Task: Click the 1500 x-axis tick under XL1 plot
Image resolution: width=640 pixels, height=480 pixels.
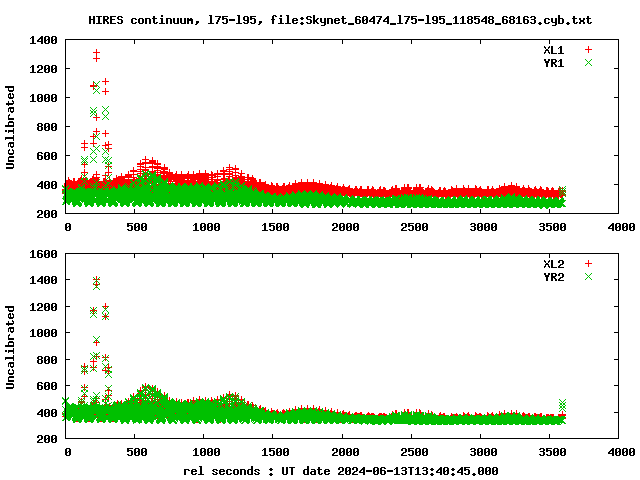Action: click(275, 227)
